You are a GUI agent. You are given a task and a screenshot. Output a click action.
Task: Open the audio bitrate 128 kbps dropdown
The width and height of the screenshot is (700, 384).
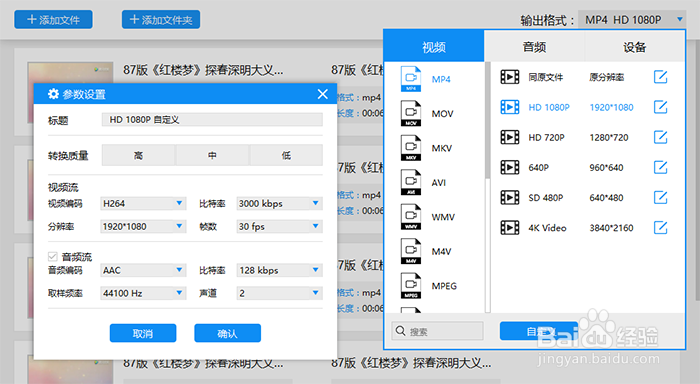(279, 270)
